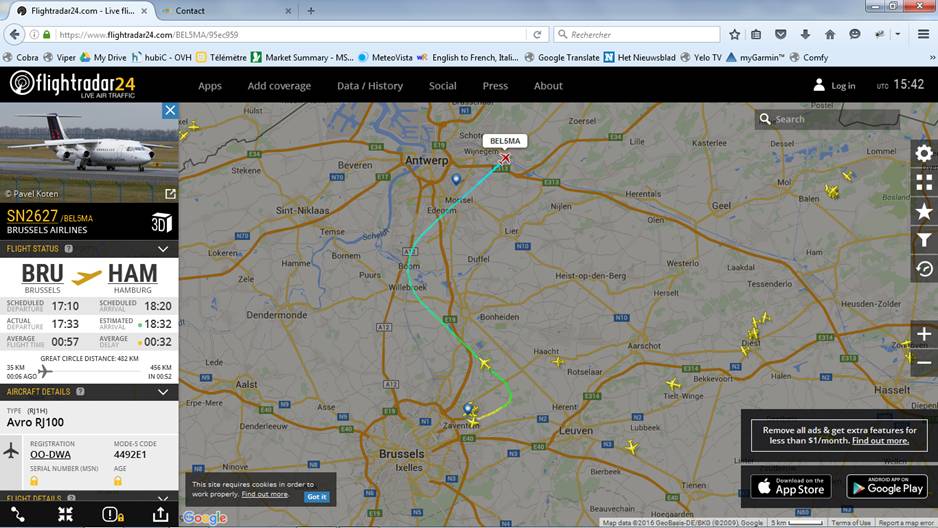
Task: Open aircraft photo in external link icon
Action: pos(170,194)
